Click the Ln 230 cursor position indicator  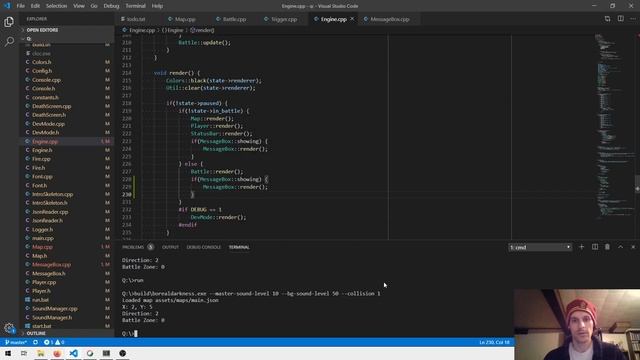[x=494, y=342]
